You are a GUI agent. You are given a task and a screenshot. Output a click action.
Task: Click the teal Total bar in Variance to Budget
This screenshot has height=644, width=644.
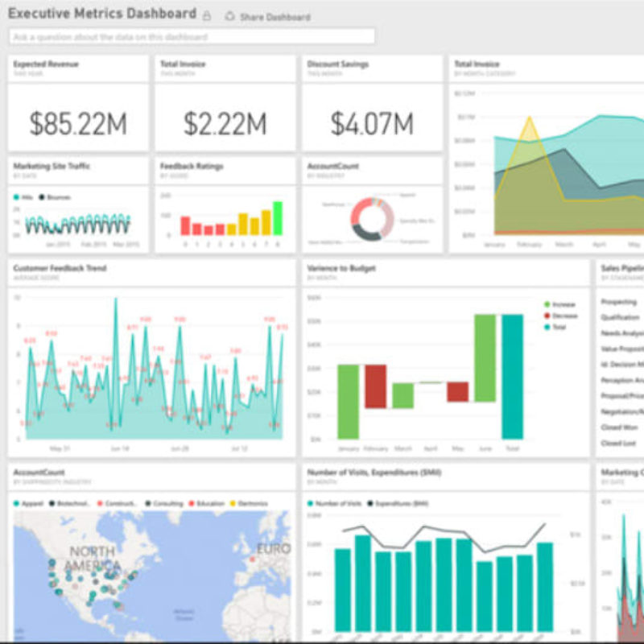[512, 376]
